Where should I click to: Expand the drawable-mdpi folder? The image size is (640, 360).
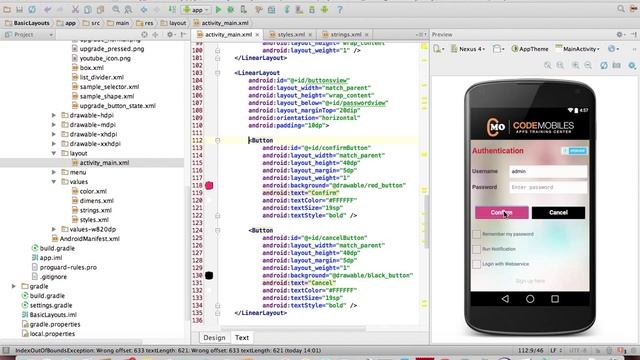pos(53,125)
